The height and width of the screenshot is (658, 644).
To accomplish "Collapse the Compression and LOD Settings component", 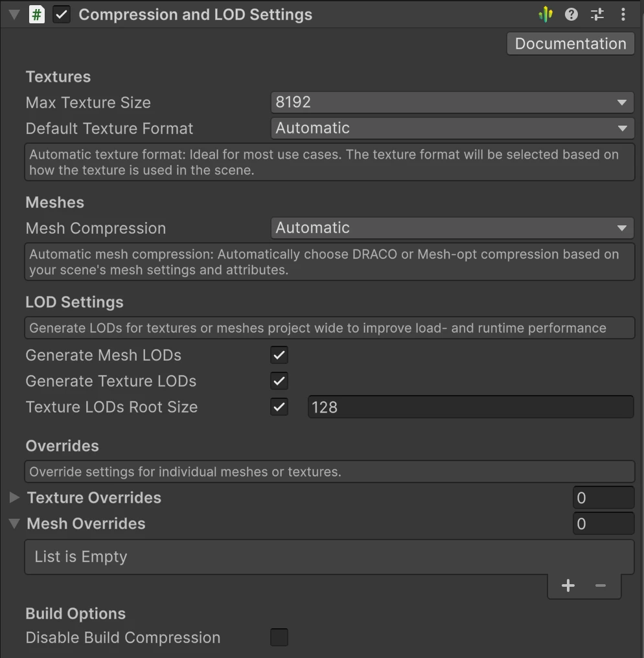I will [13, 14].
